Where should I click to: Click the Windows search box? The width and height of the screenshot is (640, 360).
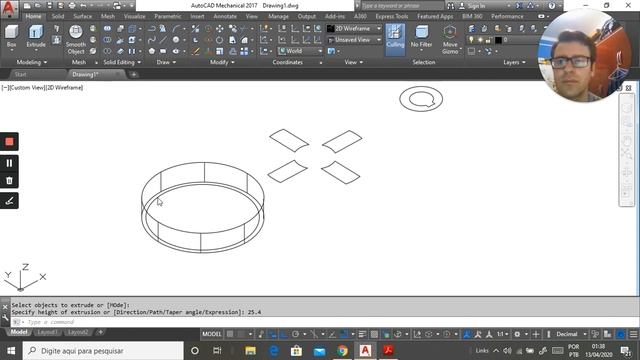point(103,351)
